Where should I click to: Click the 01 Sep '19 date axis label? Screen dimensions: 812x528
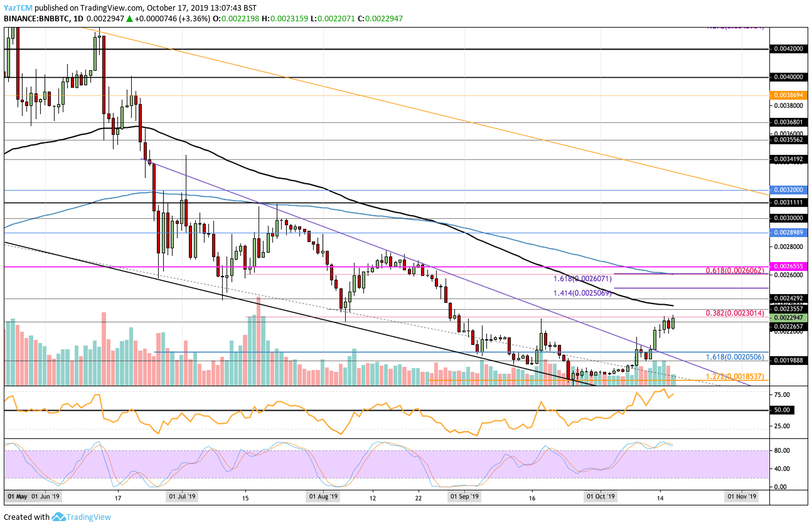(465, 496)
